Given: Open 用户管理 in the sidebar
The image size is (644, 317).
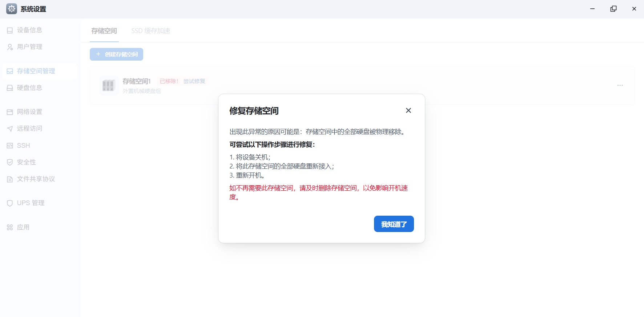Looking at the screenshot, I should tap(40, 47).
